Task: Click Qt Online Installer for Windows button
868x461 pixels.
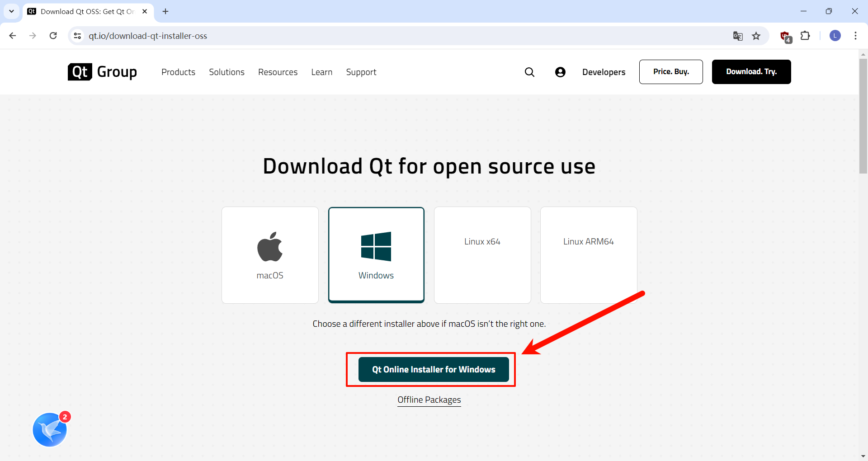Action: (x=434, y=370)
